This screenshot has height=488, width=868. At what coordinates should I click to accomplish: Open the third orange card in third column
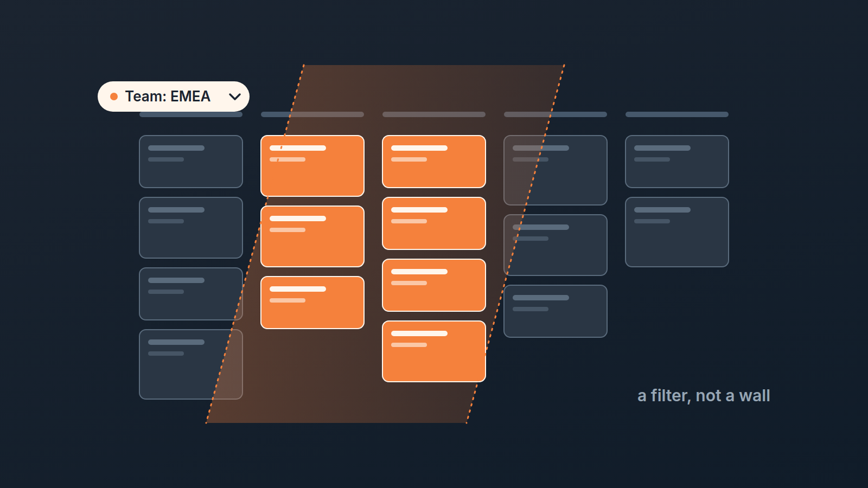click(x=434, y=285)
